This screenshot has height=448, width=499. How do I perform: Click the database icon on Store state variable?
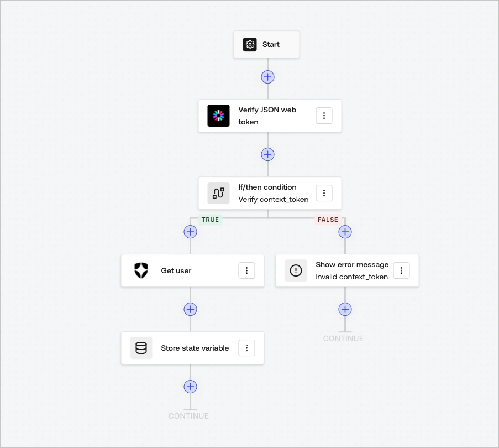(141, 348)
